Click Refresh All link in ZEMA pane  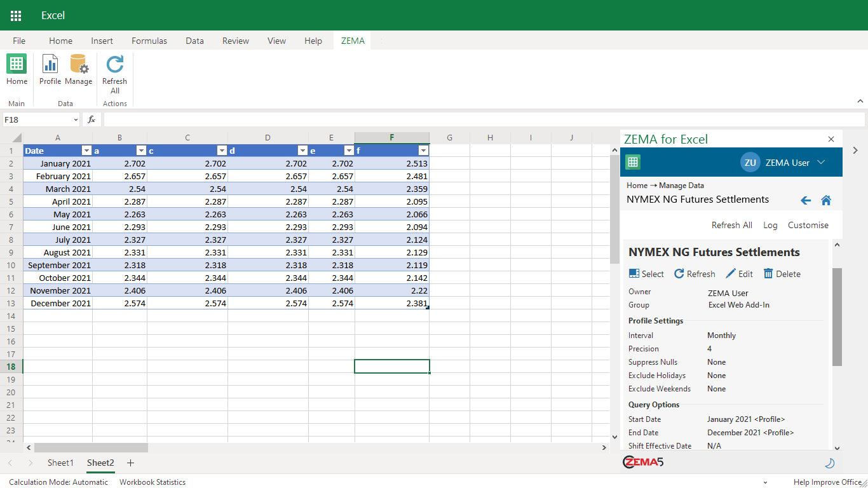[x=732, y=225]
